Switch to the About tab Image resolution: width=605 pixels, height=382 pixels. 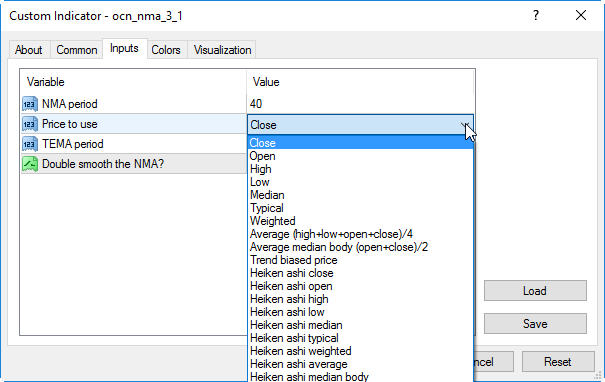pyautogui.click(x=29, y=50)
